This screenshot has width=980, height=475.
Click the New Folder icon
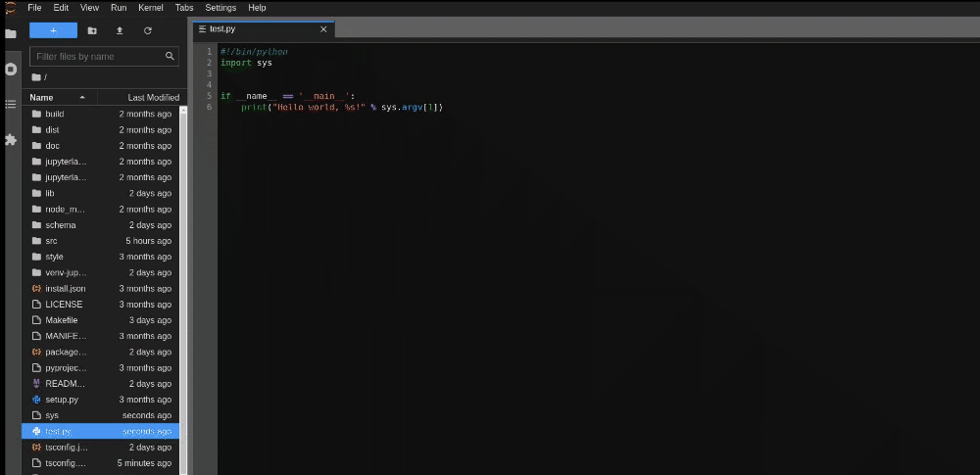point(92,30)
